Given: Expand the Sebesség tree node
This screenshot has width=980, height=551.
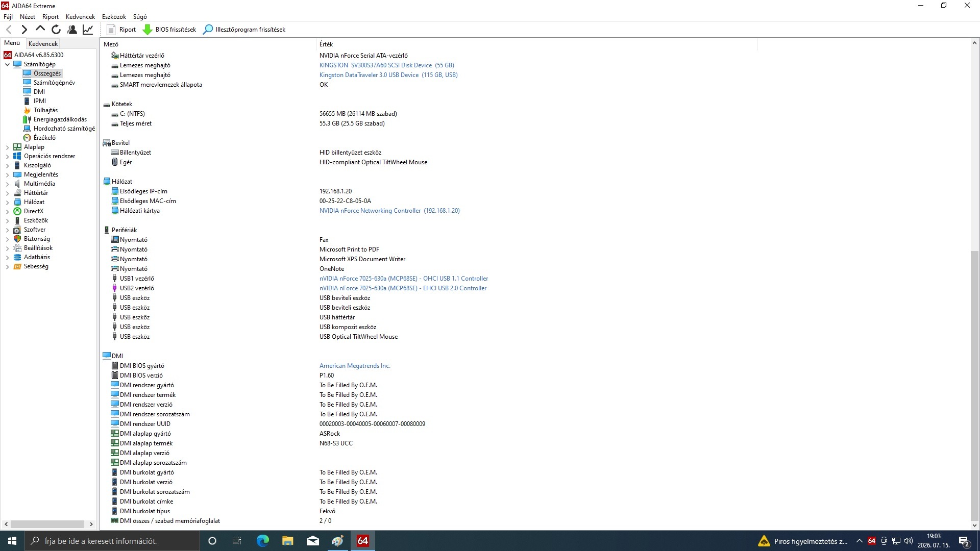Looking at the screenshot, I should (7, 266).
